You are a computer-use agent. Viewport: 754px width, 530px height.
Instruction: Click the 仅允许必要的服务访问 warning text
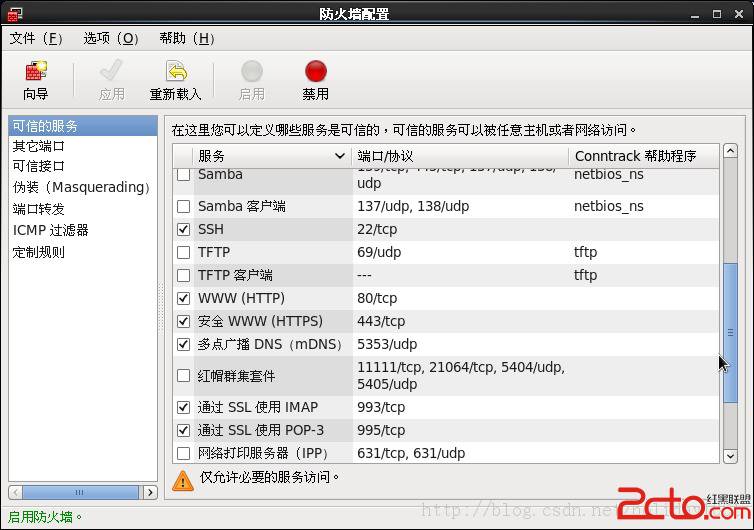[269, 477]
